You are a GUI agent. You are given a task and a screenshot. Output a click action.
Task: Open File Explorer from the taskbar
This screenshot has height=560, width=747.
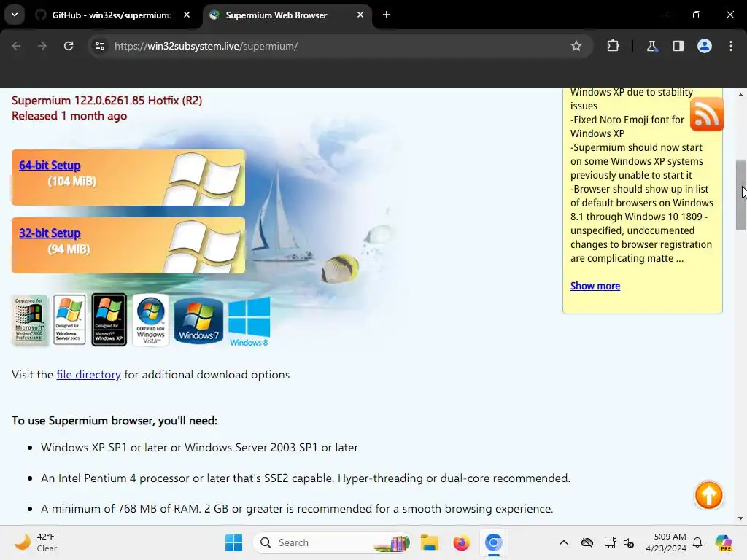(429, 542)
